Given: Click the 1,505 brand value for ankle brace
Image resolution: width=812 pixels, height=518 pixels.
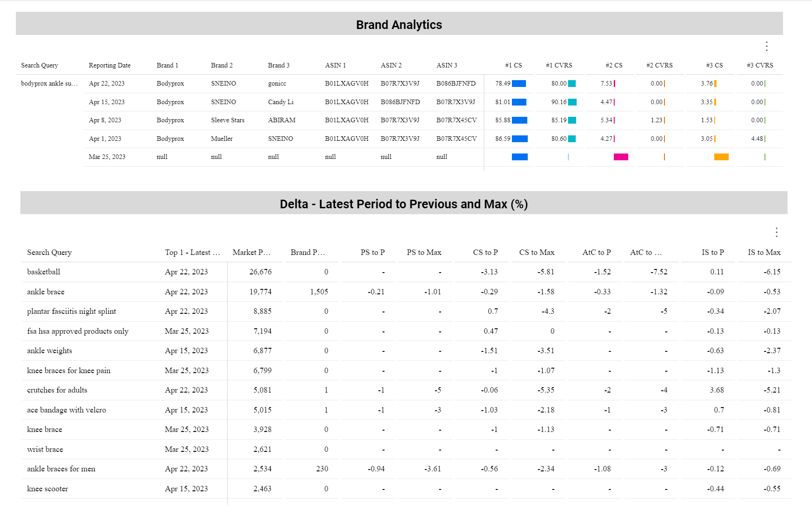Looking at the screenshot, I should 319,292.
